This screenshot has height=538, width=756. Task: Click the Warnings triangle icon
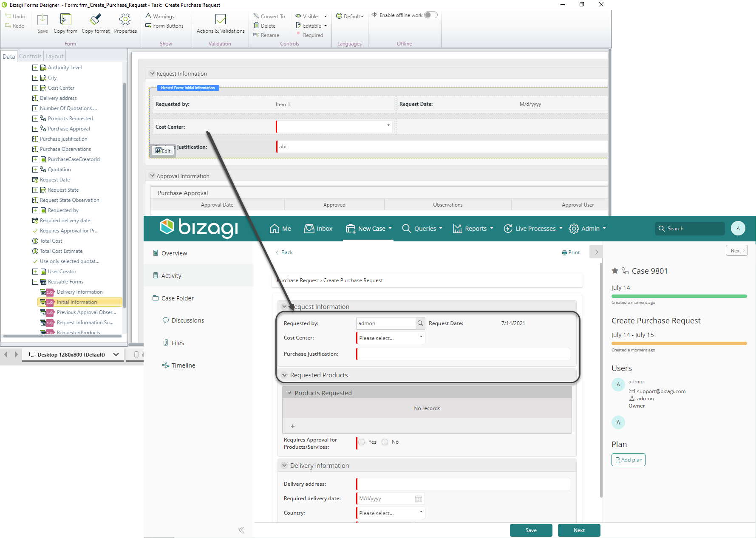[x=149, y=16]
